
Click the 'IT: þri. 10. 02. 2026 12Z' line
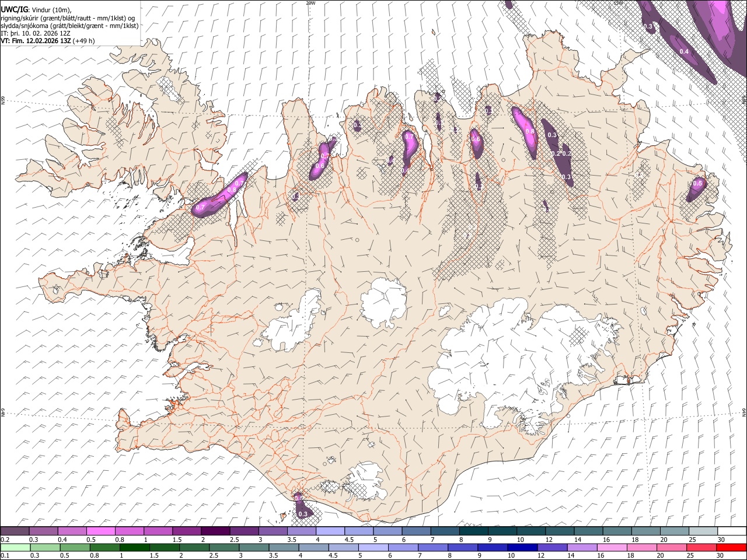point(36,33)
